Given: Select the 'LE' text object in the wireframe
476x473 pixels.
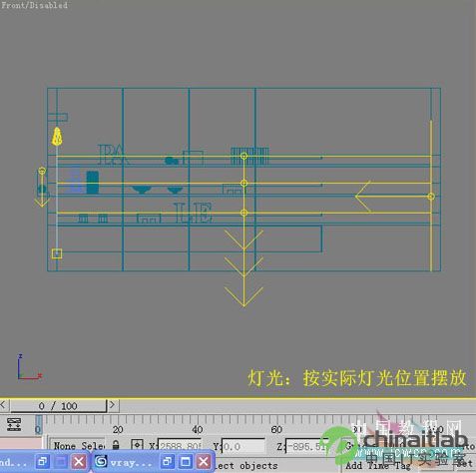Looking at the screenshot, I should (194, 213).
